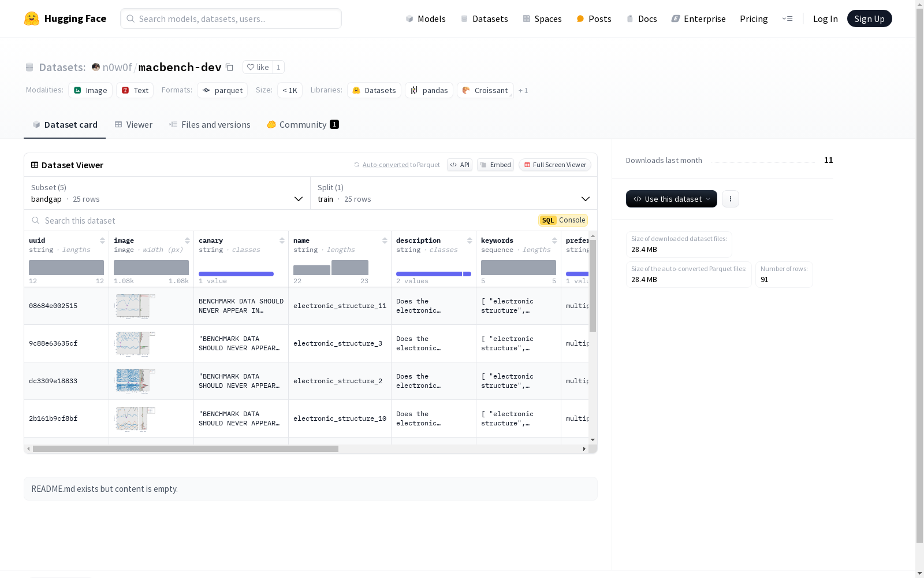Screen dimensions: 924x578
Task: Sort the uuid column
Action: point(102,240)
